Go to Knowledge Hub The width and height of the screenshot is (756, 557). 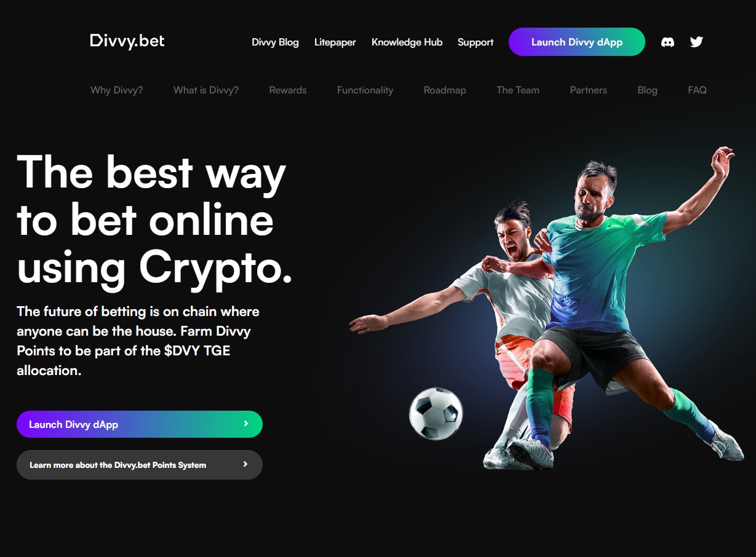(407, 42)
